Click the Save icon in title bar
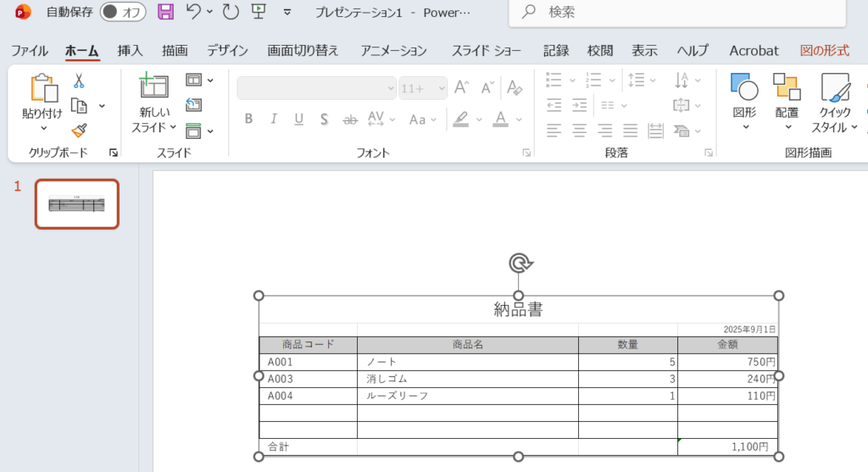Image resolution: width=868 pixels, height=472 pixels. tap(165, 12)
